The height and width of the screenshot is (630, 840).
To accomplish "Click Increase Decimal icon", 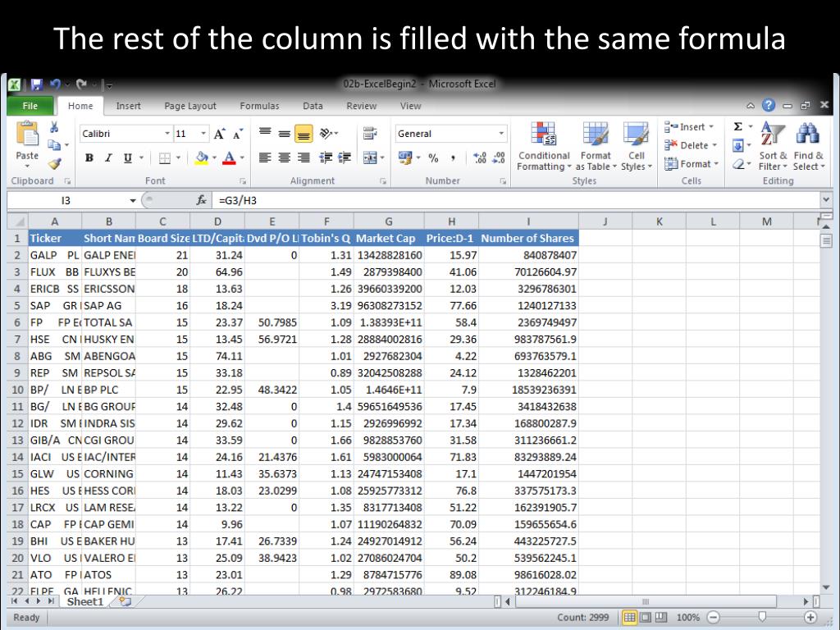I will tap(480, 157).
